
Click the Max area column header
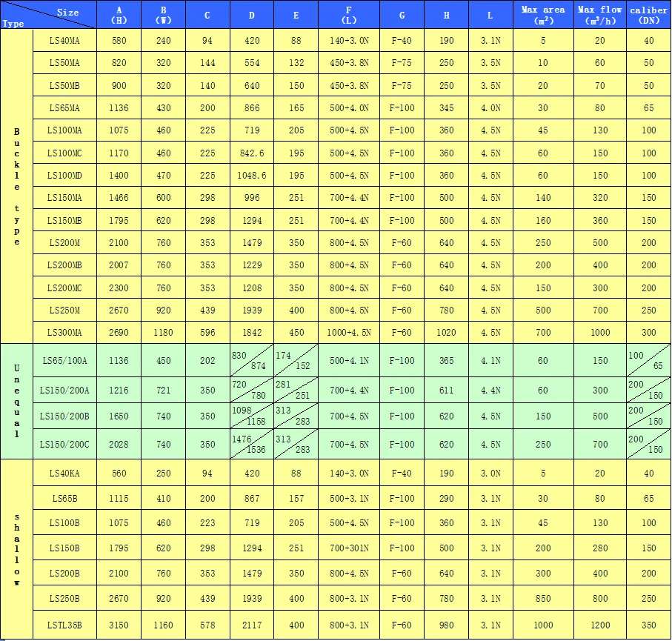point(543,15)
